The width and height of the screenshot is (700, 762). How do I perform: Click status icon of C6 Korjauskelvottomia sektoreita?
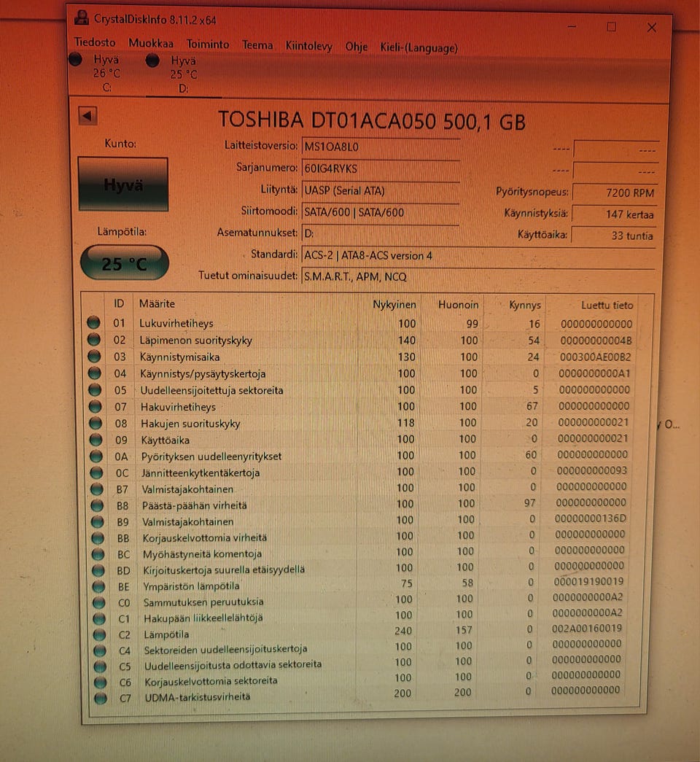tap(100, 683)
